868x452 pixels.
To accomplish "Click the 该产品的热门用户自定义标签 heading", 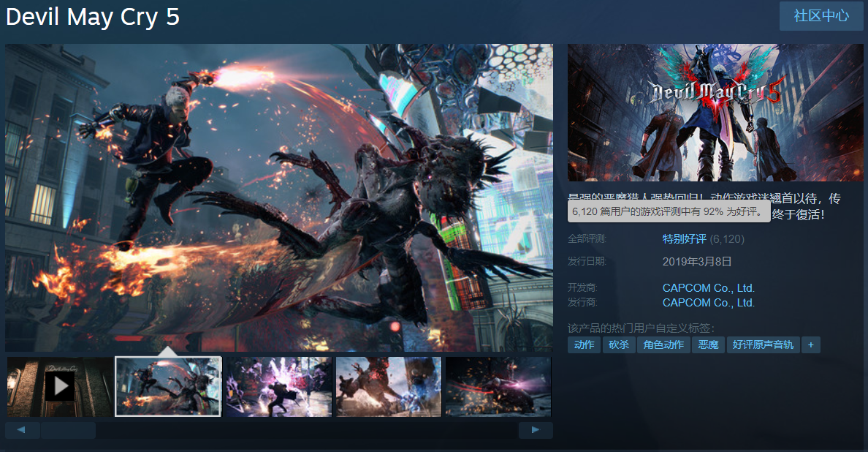I will pyautogui.click(x=641, y=328).
